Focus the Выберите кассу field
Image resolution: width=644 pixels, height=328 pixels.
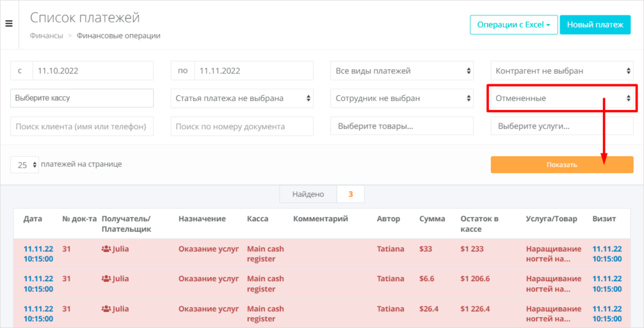[82, 98]
